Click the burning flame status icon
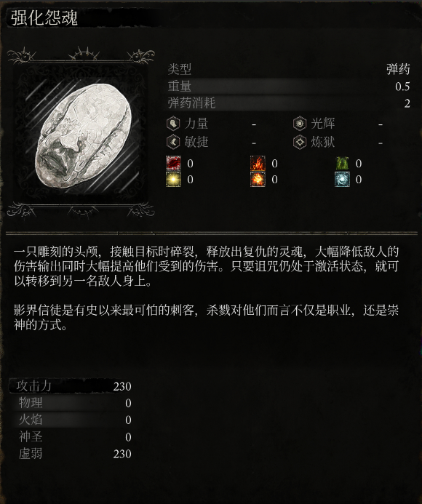Screen dimensions: 422x504 (x=258, y=164)
